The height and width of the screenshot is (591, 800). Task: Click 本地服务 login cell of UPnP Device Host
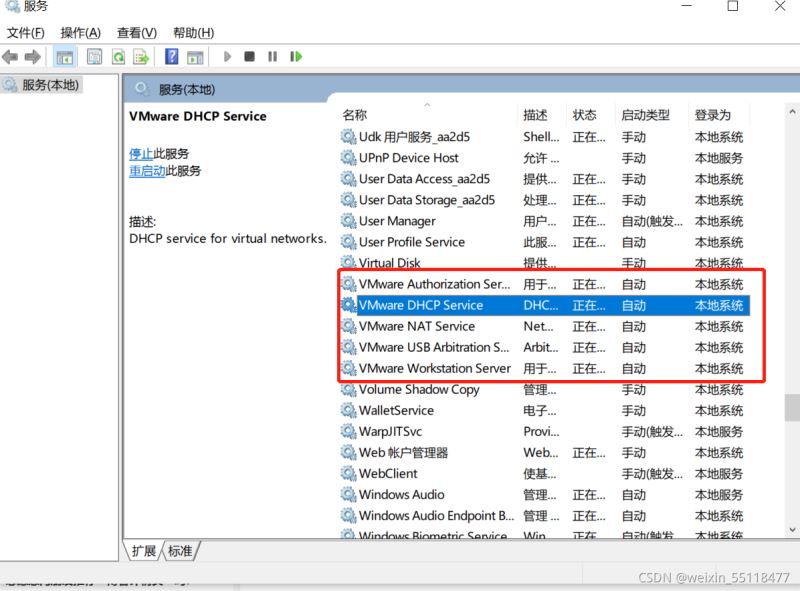[x=719, y=158]
